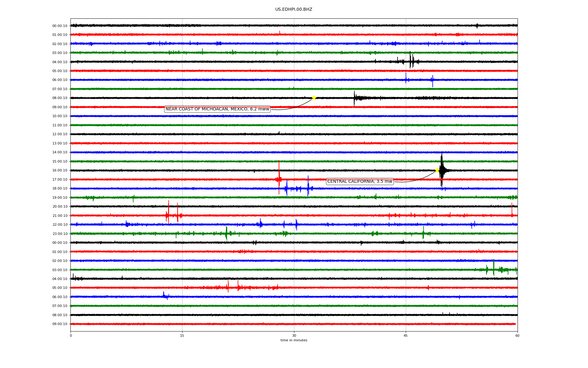Click the 45 tick on the x-axis
Screen dimensions: 588x368
tap(406, 335)
